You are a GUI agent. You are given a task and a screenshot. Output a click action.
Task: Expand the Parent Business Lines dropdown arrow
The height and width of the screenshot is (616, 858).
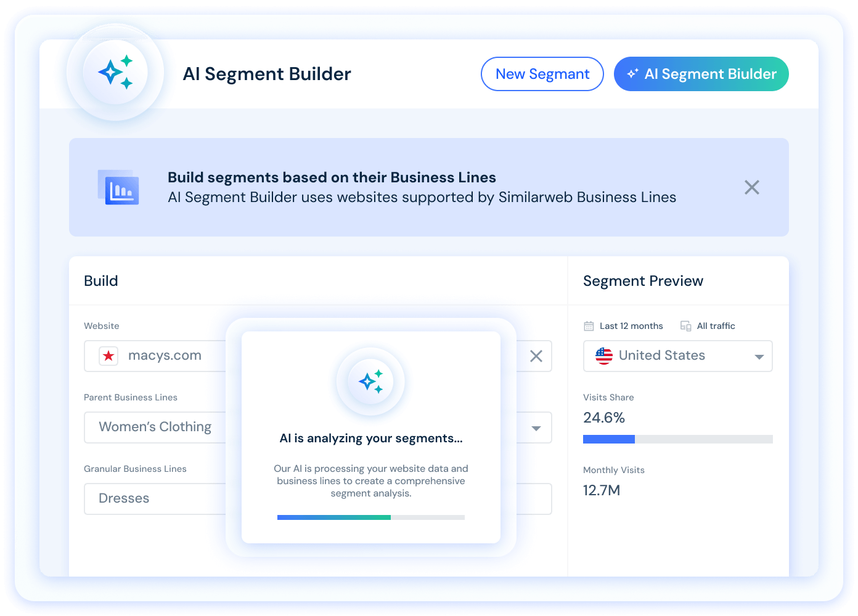point(536,428)
